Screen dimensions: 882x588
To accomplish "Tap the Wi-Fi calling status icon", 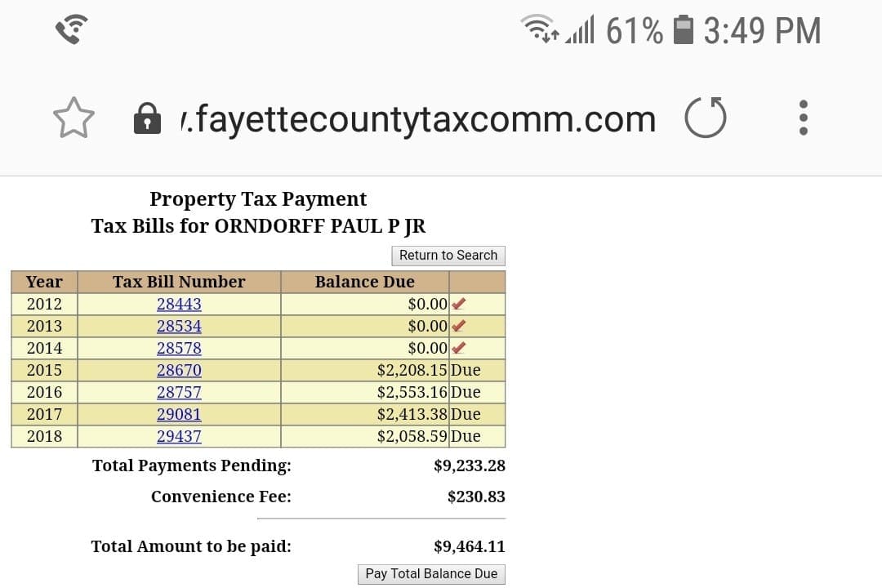I will coord(72,31).
